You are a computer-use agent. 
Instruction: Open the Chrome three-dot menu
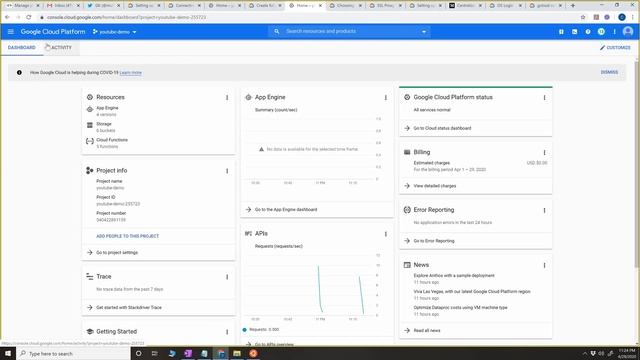point(633,17)
